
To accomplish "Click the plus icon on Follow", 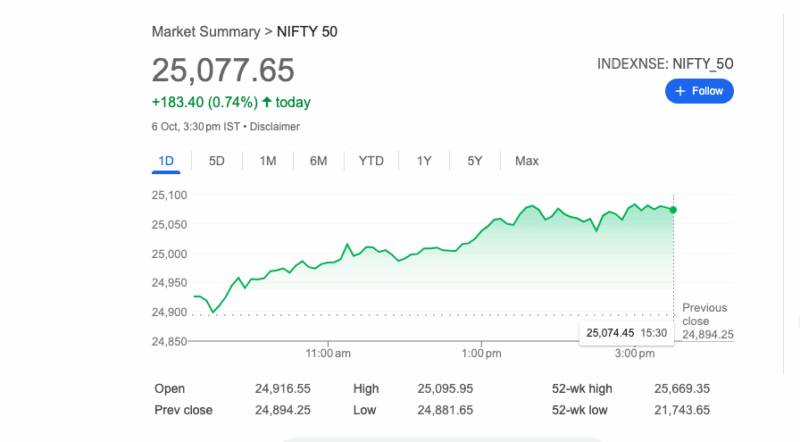I will (680, 91).
